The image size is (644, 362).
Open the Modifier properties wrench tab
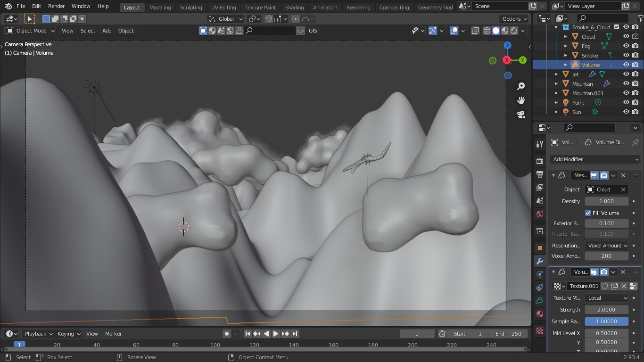[x=540, y=261]
